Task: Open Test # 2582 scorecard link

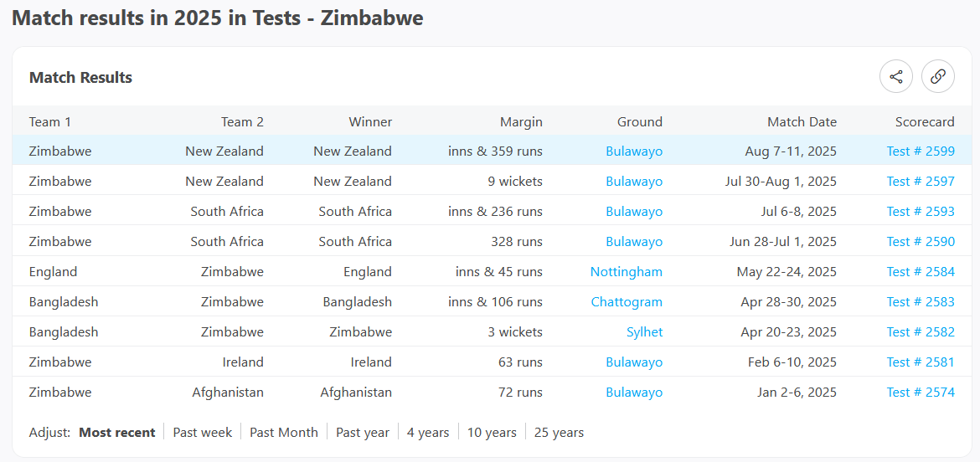Action: click(921, 332)
